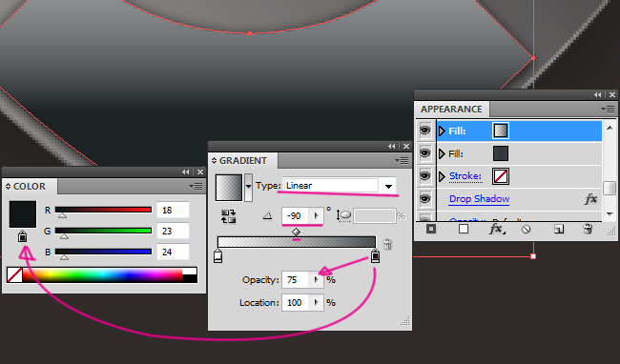
Task: Select the right dark gradient stop
Action: [375, 256]
